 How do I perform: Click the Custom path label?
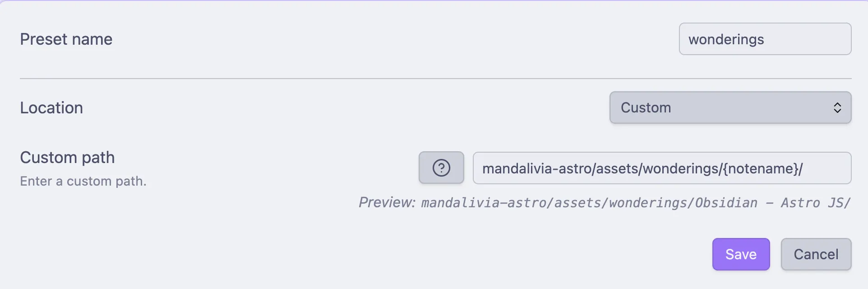[67, 158]
